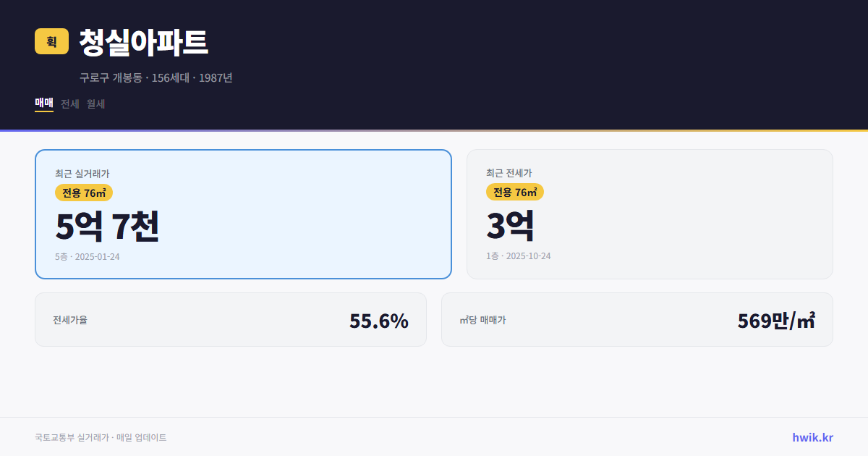The width and height of the screenshot is (868, 456).
Task: Select the 매매 tab
Action: pos(44,104)
